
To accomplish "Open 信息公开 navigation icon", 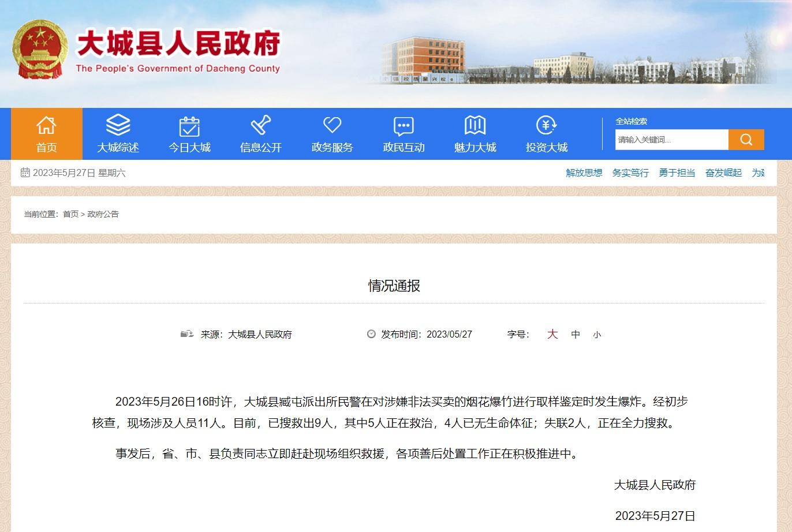I will 261,126.
